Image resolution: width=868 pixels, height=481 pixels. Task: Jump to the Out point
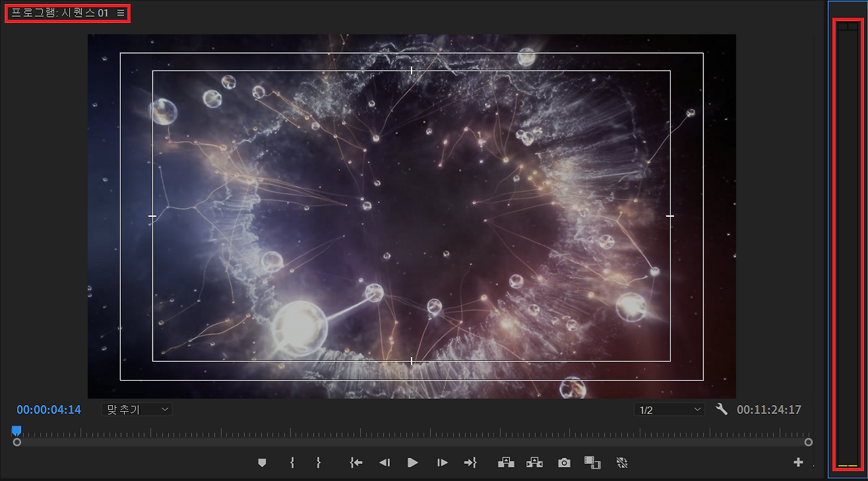click(470, 463)
